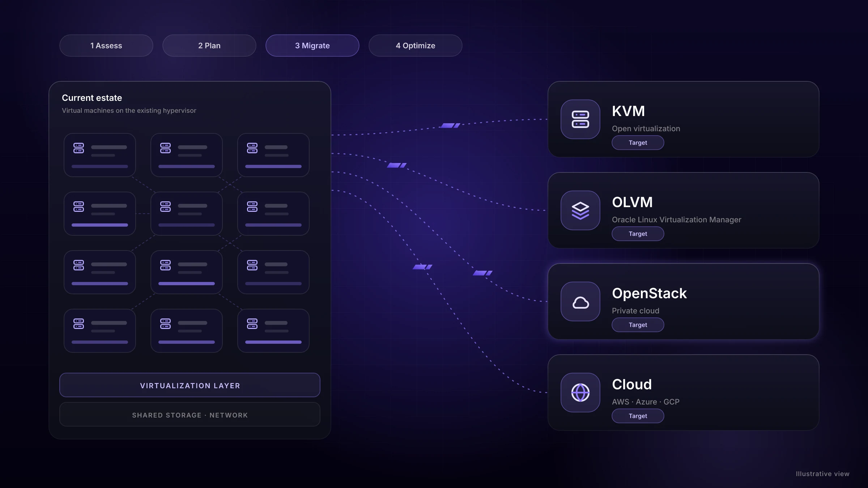Switch to the 4 Optimize step
Image resolution: width=868 pixels, height=488 pixels.
pyautogui.click(x=416, y=46)
